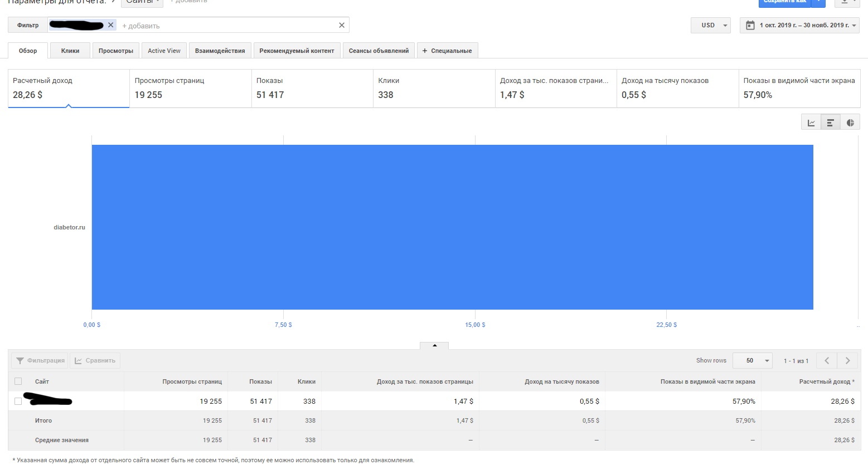
Task: Switch to the Просмотры tab
Action: [x=116, y=51]
